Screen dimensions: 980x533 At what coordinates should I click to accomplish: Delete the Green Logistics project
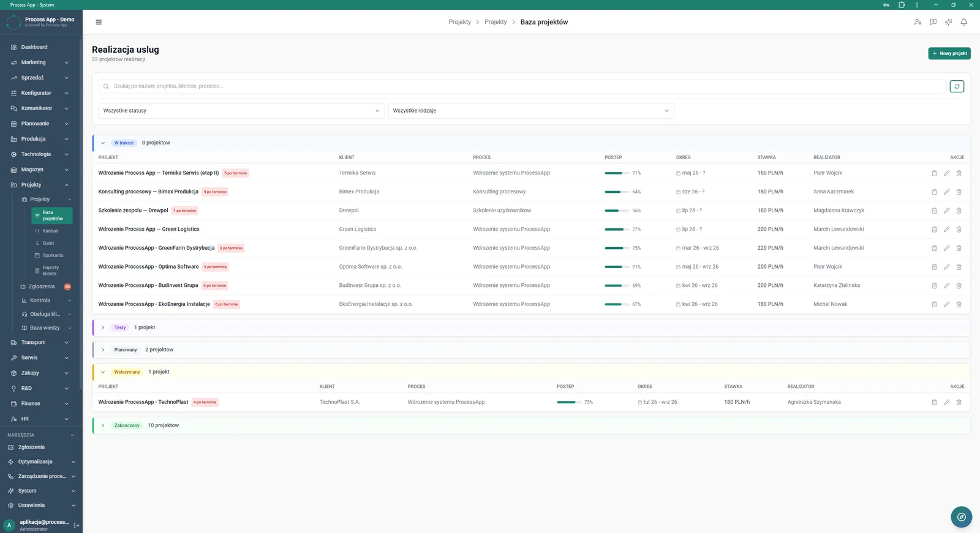(959, 229)
